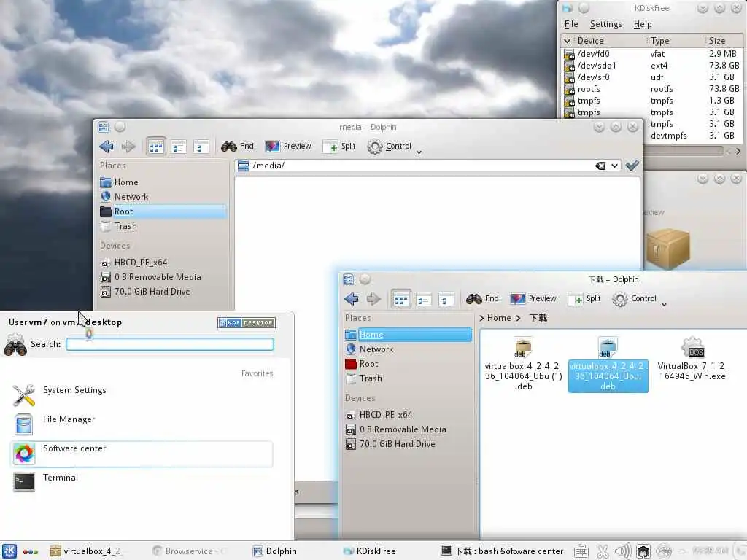Image resolution: width=747 pixels, height=560 pixels.
Task: Open File Manager from launcher Favorites
Action: pos(142,424)
